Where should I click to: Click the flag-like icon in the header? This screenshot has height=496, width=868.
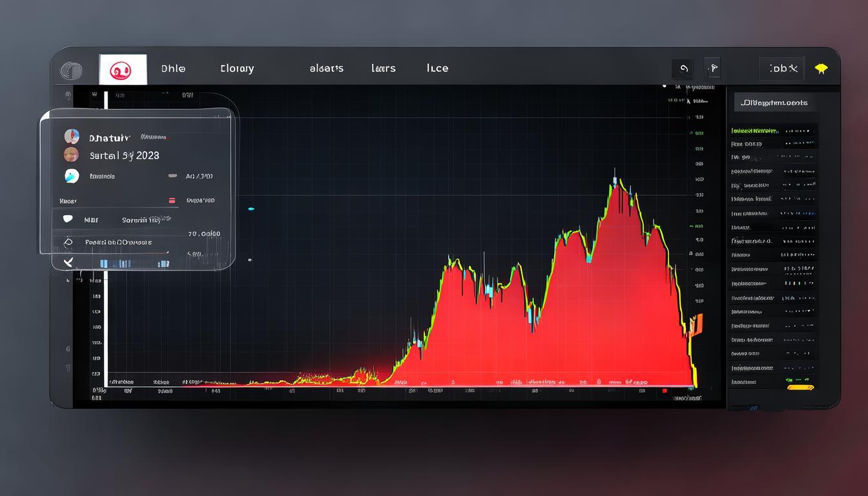click(x=712, y=68)
